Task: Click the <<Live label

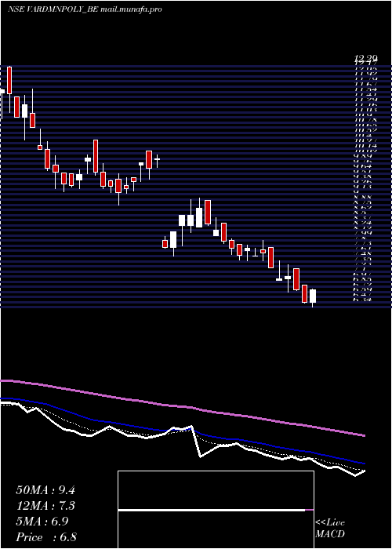Action: (x=330, y=523)
